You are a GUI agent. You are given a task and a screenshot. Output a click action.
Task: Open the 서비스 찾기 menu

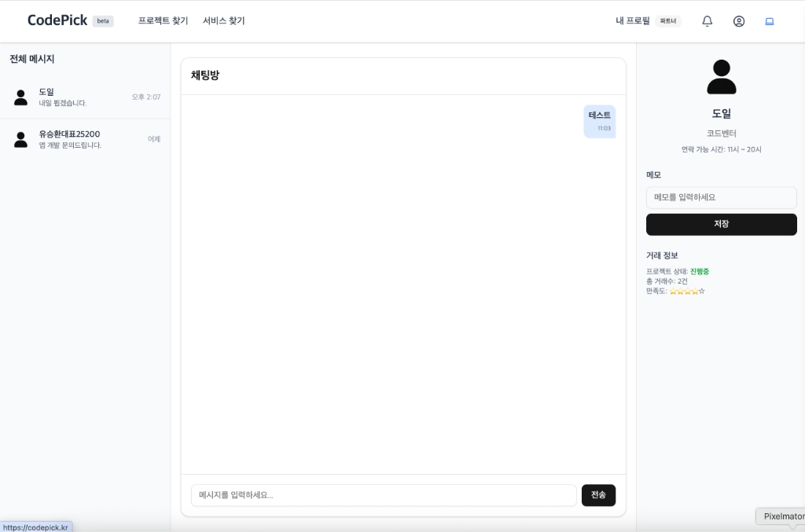point(224,21)
